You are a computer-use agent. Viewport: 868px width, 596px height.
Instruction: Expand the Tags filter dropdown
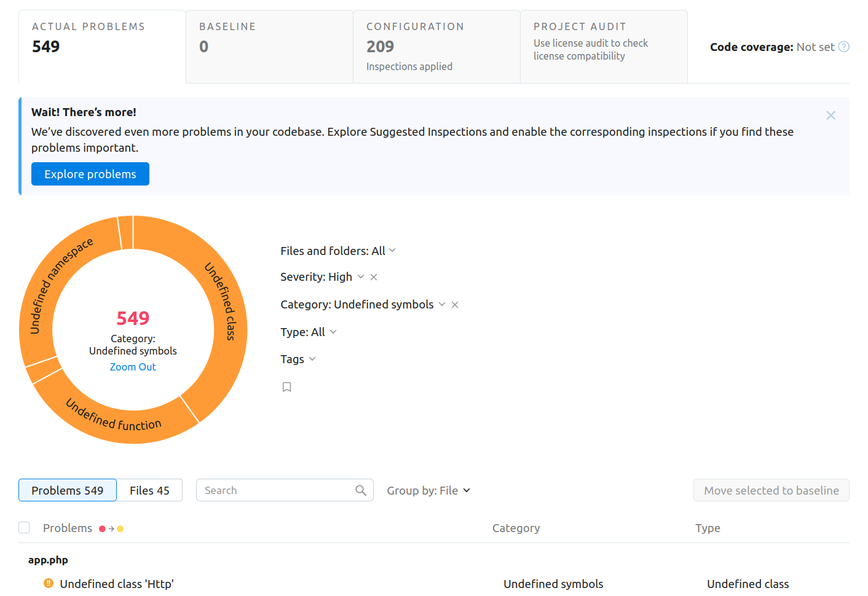[298, 359]
